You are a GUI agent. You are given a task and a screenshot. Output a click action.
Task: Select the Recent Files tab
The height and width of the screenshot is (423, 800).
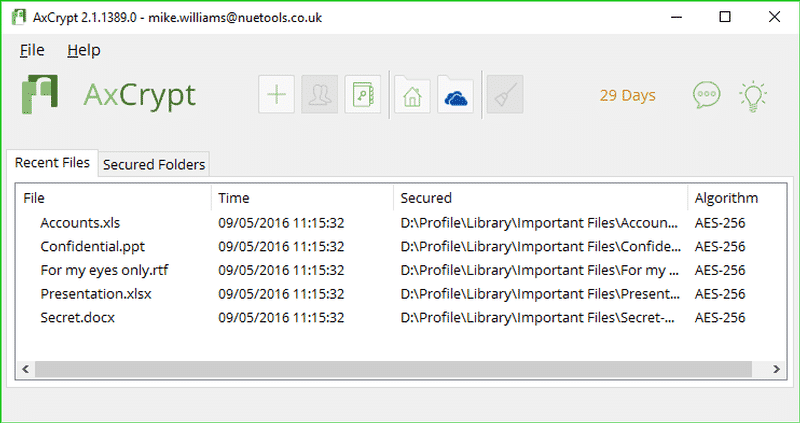tap(52, 163)
